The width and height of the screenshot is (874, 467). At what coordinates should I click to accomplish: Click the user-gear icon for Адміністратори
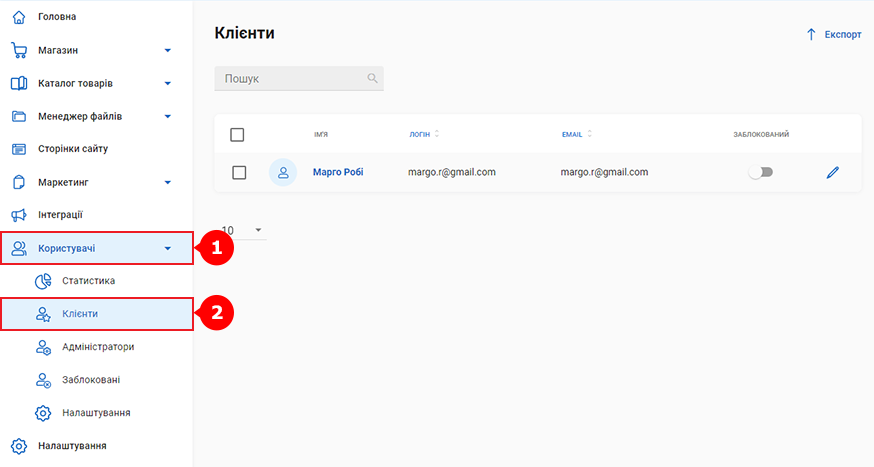coord(43,347)
